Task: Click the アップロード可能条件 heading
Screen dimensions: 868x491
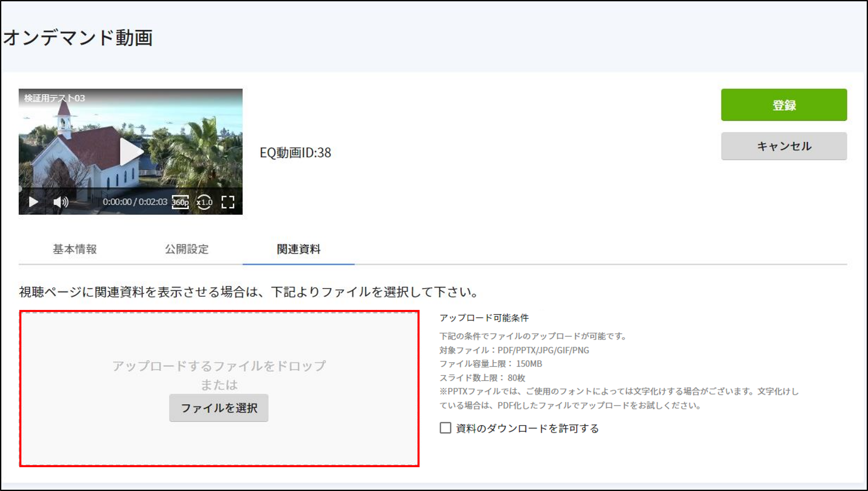Action: (x=484, y=318)
